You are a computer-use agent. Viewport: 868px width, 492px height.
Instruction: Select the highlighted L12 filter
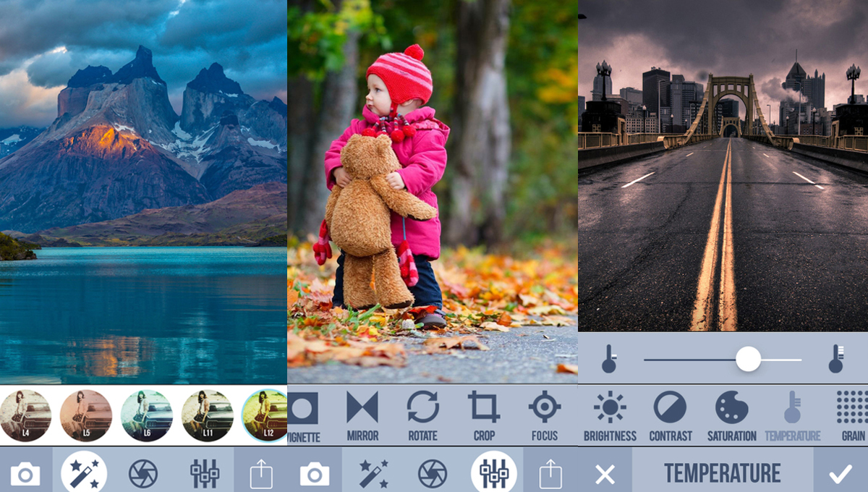coord(267,416)
